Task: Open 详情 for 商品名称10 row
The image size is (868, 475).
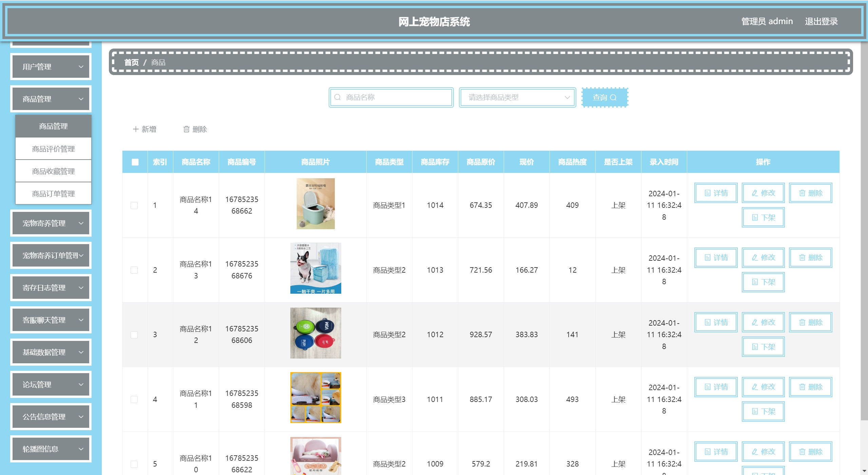Action: click(716, 452)
